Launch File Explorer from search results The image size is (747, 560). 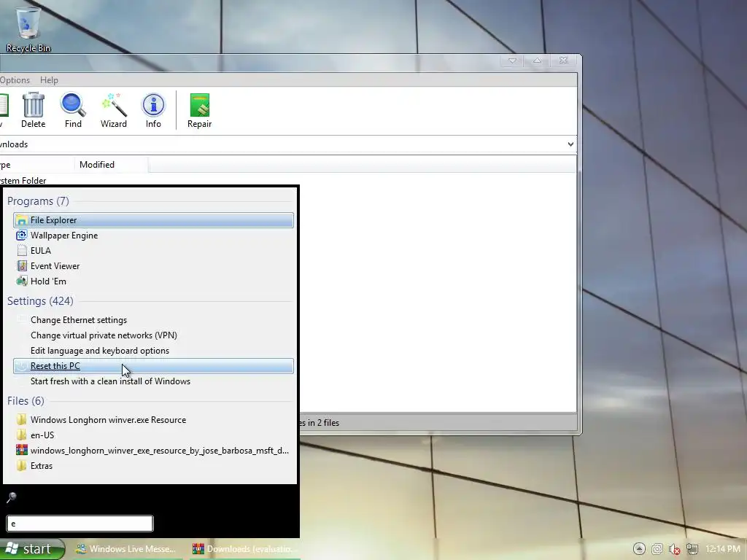tap(153, 220)
